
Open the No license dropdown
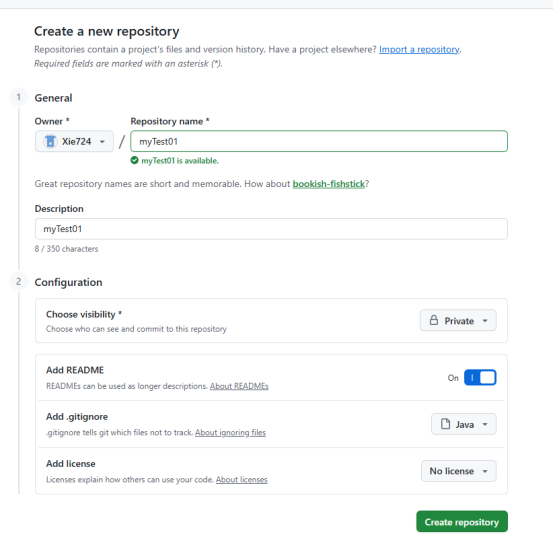(459, 471)
